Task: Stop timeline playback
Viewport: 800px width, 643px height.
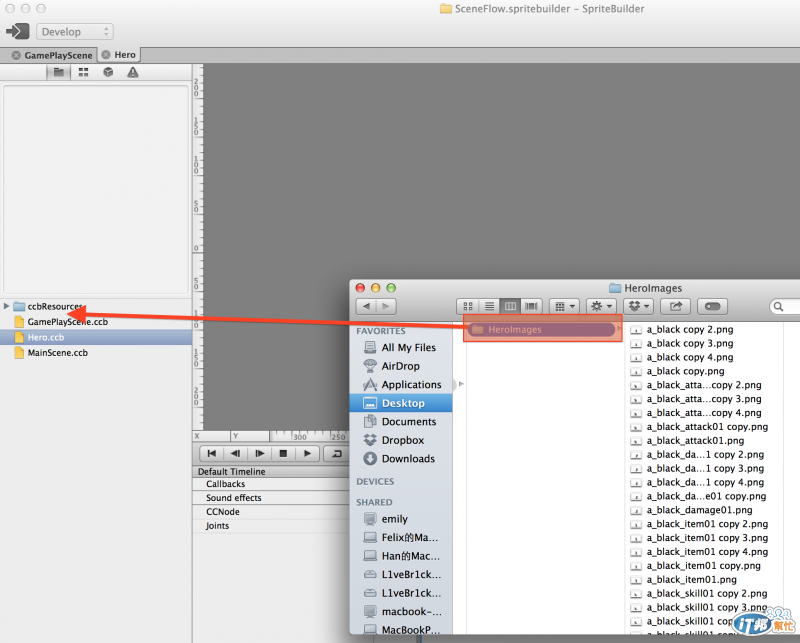Action: pyautogui.click(x=283, y=453)
